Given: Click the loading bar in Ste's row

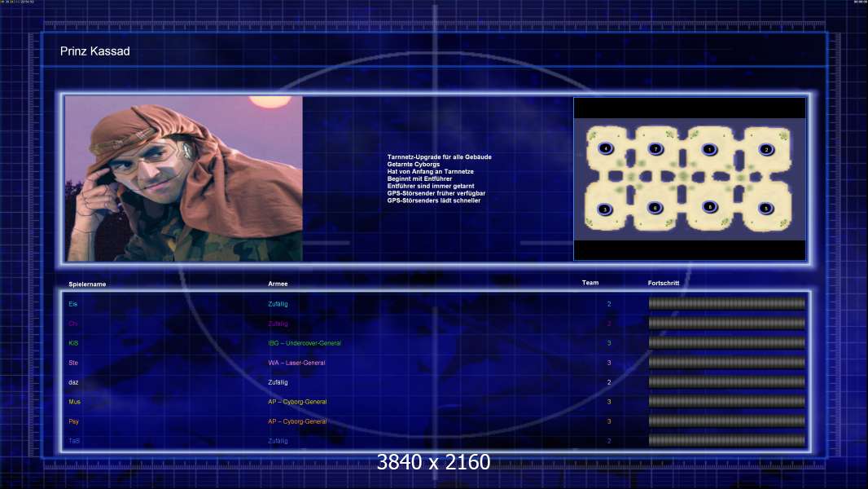Looking at the screenshot, I should click(x=727, y=362).
